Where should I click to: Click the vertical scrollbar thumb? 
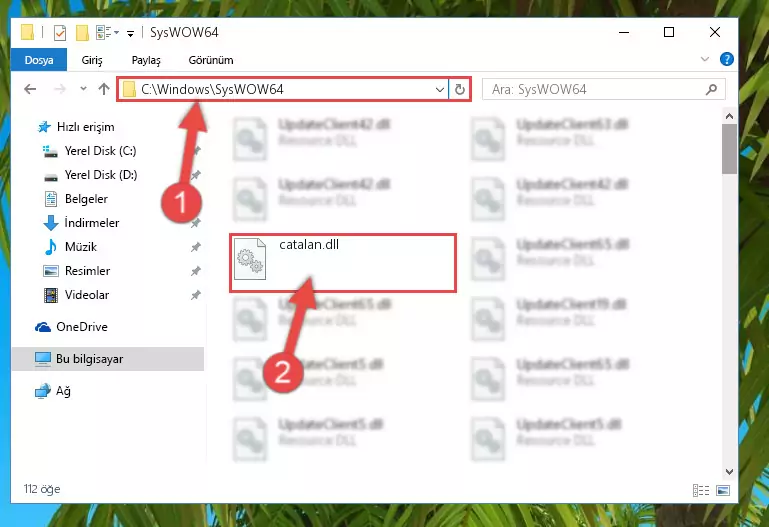coord(729,149)
